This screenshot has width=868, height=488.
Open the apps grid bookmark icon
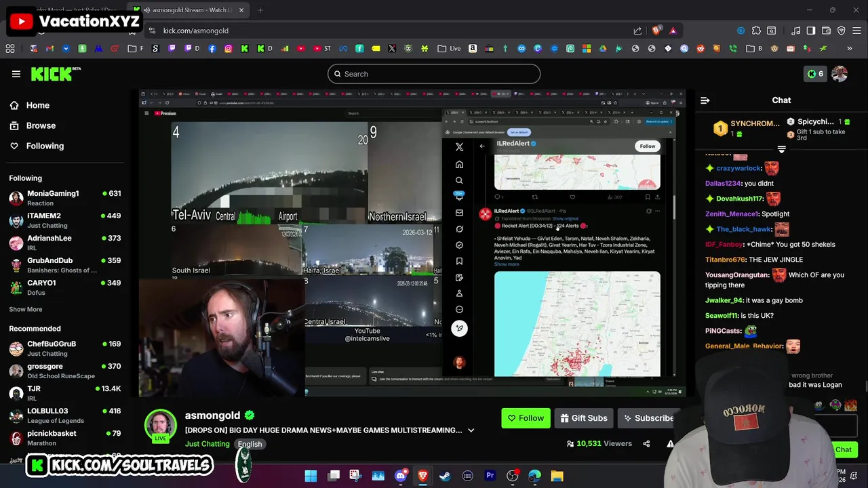pos(10,49)
